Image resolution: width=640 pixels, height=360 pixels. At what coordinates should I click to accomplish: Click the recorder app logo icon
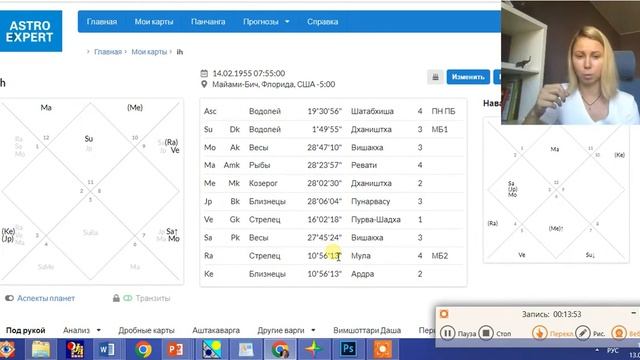coord(444,314)
